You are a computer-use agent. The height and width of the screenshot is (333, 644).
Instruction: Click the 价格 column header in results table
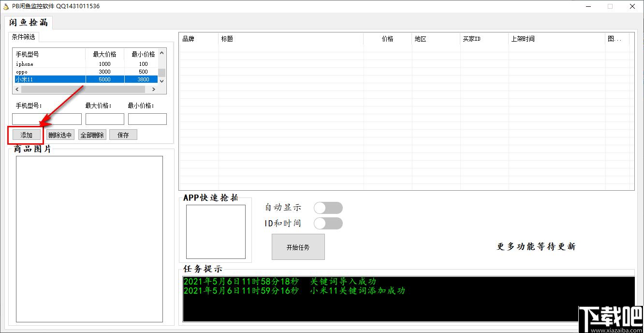coord(388,39)
